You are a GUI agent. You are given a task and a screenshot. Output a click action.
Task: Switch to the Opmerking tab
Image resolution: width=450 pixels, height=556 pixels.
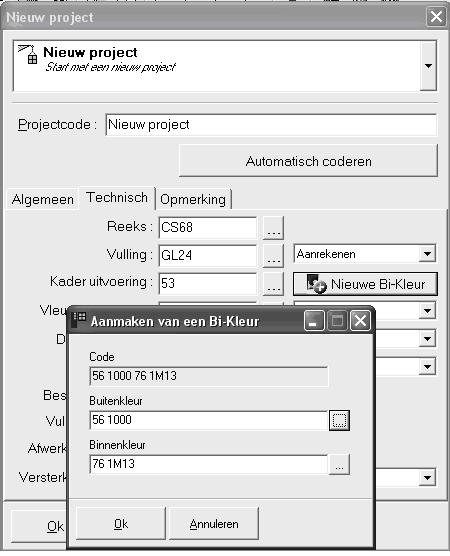pyautogui.click(x=193, y=199)
